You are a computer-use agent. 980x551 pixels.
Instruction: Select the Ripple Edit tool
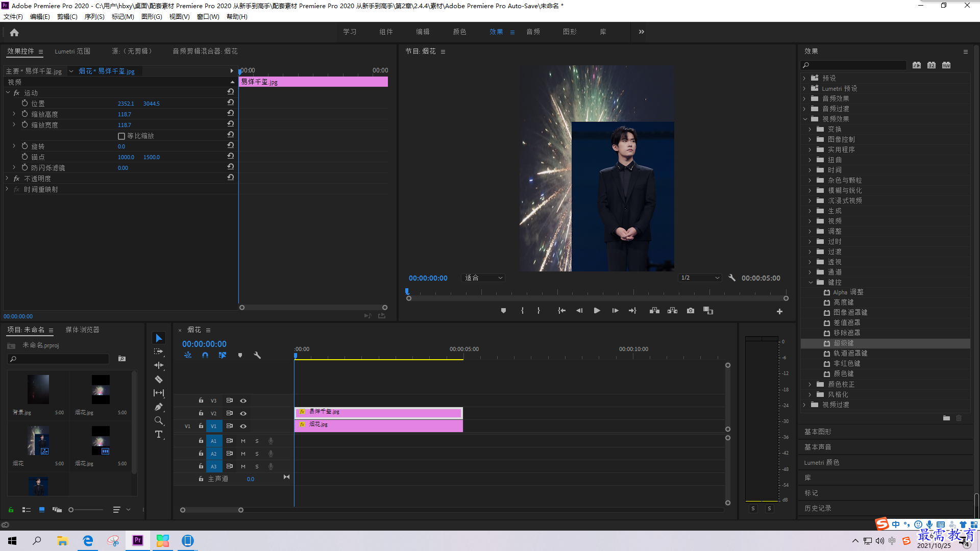coord(159,365)
